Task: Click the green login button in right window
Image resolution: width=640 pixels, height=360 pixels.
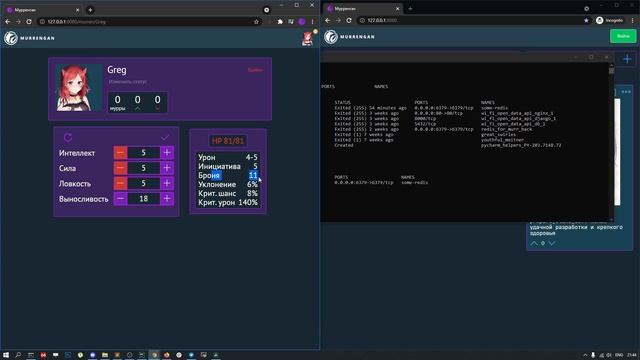Action: pos(623,36)
